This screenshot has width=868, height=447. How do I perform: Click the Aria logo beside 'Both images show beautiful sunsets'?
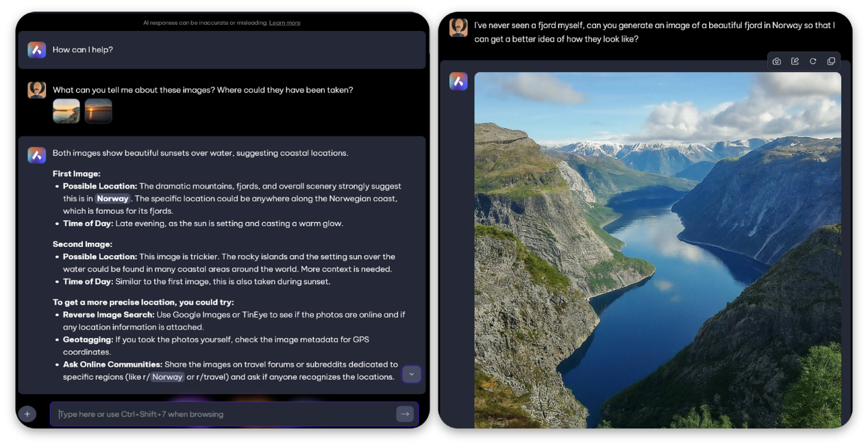pos(37,155)
